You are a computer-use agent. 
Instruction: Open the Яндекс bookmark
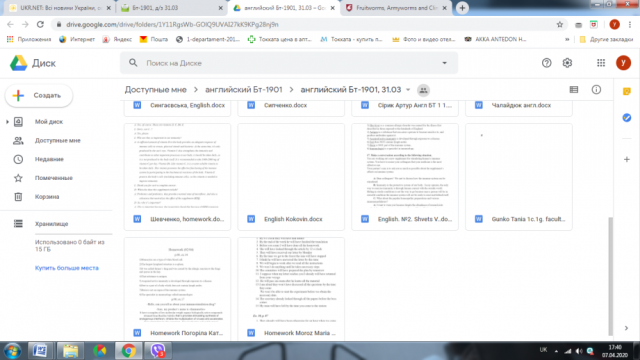pos(117,39)
